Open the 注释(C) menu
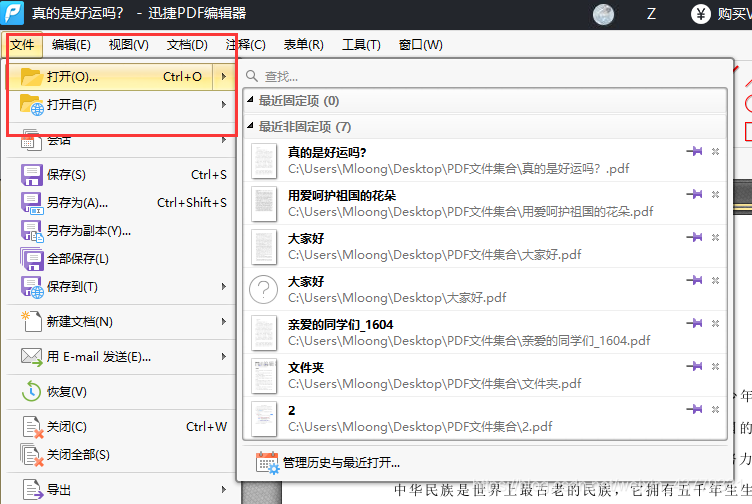Screen dimensions: 752x504 [x=246, y=45]
